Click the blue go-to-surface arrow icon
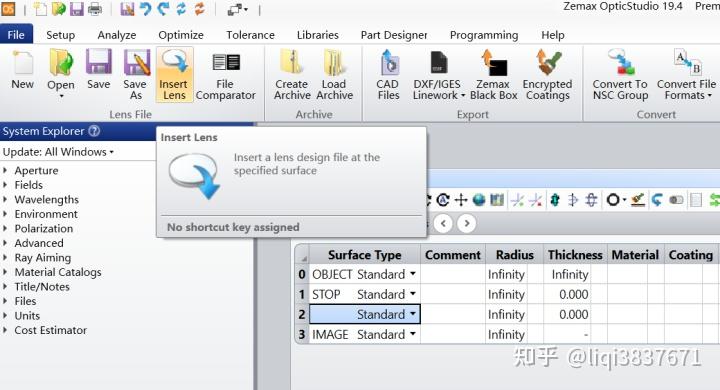Image resolution: width=720 pixels, height=390 pixels. coord(657,200)
